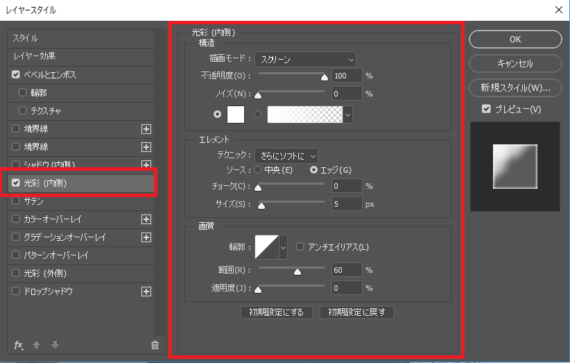Enable the アンチエイリアス checkbox
The height and width of the screenshot is (363, 570).
click(x=300, y=247)
